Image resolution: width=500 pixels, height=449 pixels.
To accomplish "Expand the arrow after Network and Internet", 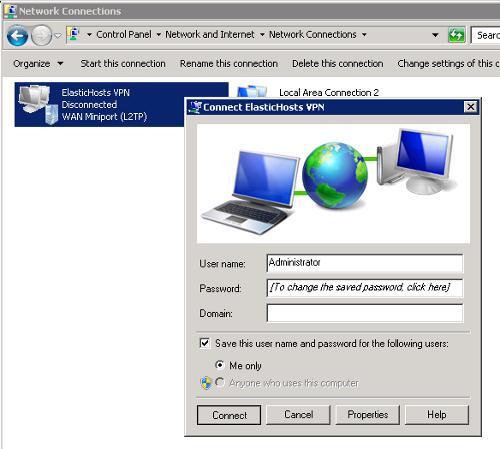I will tap(262, 35).
